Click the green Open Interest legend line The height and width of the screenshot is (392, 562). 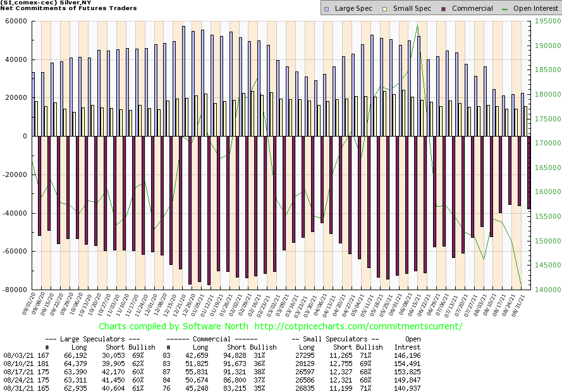pyautogui.click(x=506, y=9)
